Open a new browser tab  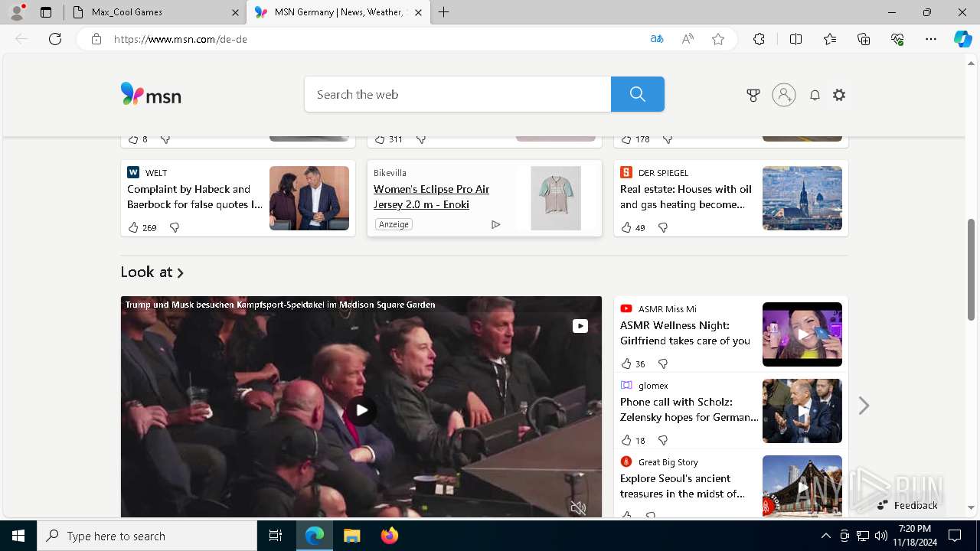click(444, 12)
